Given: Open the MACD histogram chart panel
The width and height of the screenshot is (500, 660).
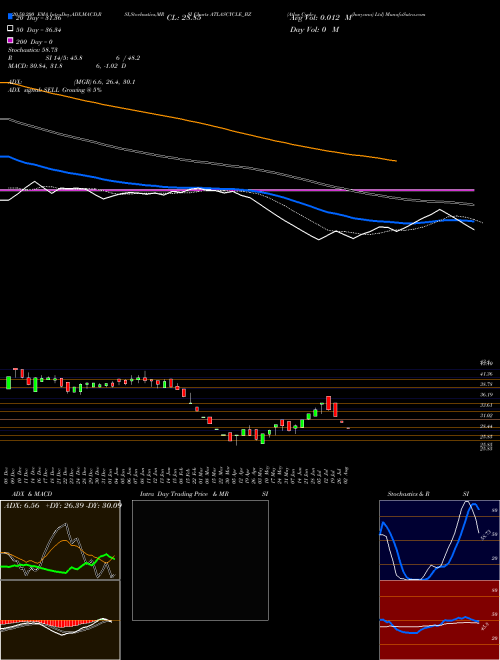Looking at the screenshot, I should coord(60,620).
